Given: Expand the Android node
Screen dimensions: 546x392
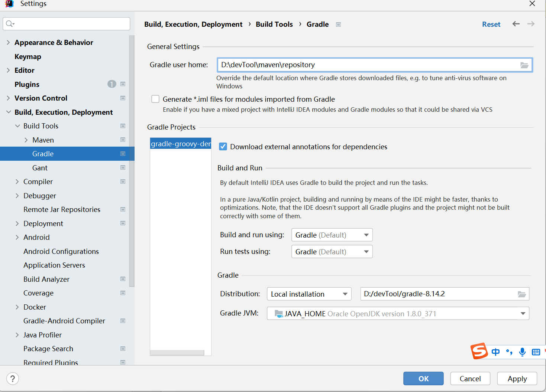Looking at the screenshot, I should 17,237.
